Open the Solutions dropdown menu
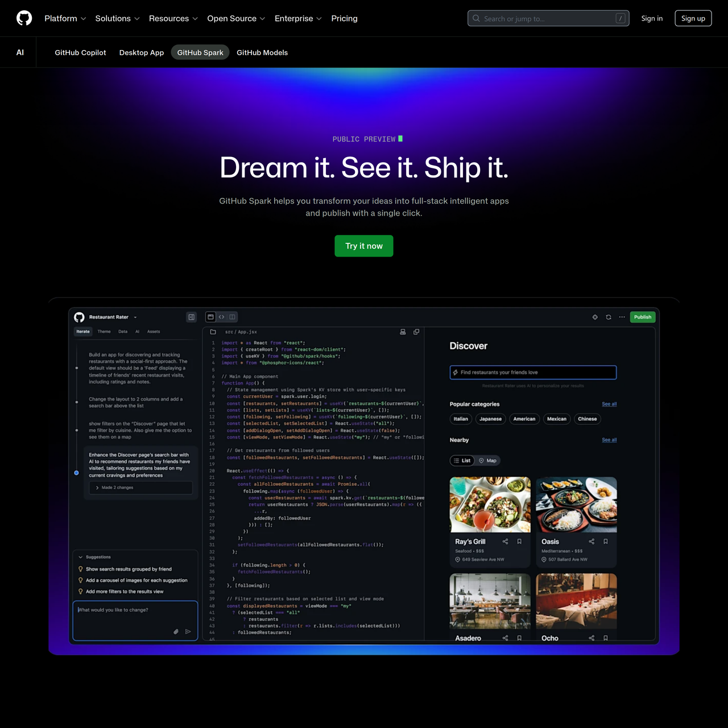 [117, 18]
